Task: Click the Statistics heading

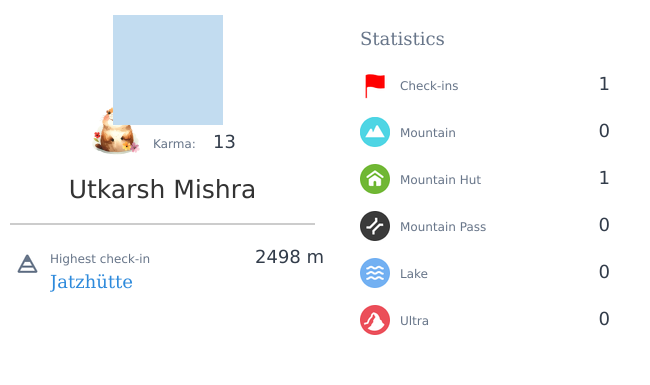Action: 402,39
